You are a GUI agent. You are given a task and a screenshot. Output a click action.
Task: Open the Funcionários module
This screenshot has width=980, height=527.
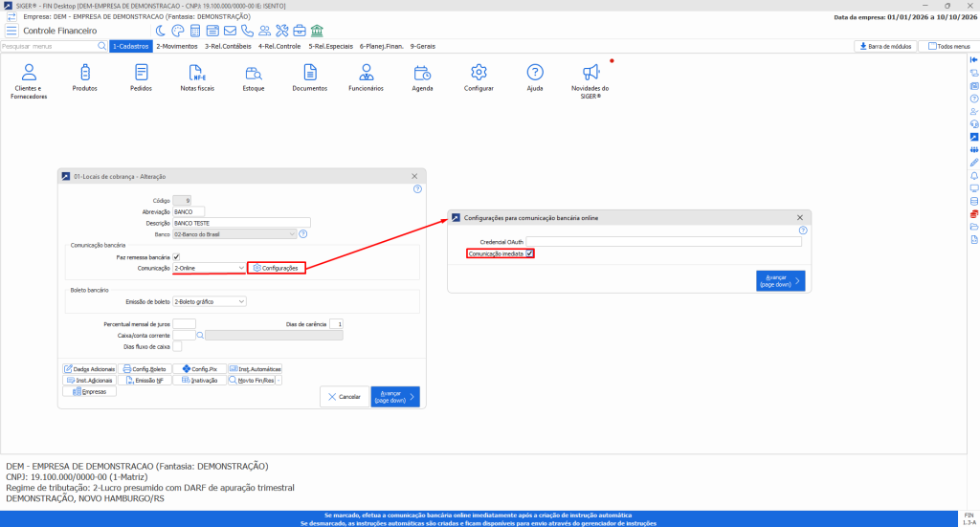[x=367, y=78]
